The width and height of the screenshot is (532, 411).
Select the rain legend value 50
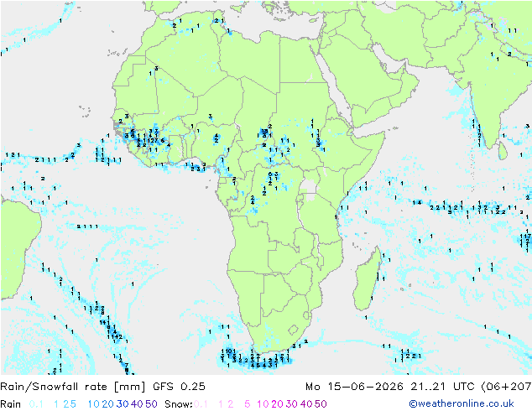pos(151,404)
